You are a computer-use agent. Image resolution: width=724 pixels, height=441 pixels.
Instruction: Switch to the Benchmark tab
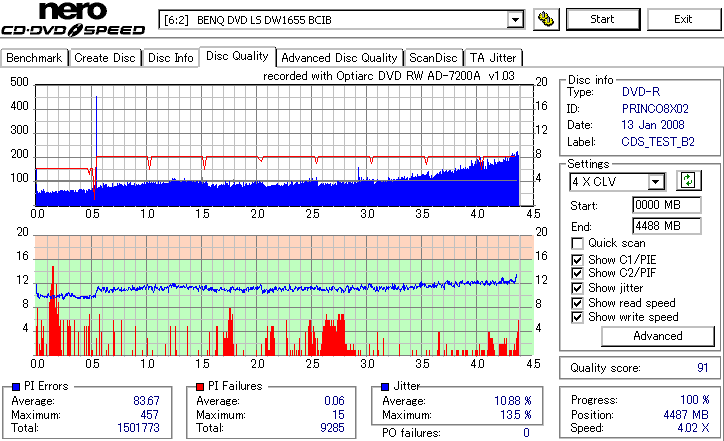[34, 58]
